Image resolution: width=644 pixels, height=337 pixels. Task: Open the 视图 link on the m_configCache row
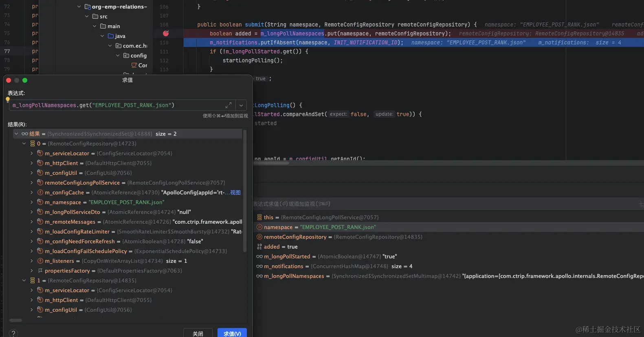[x=235, y=192]
